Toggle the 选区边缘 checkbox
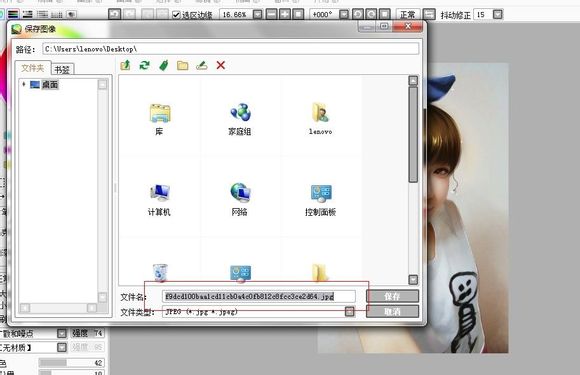Image resolution: width=580 pixels, height=375 pixels. pyautogui.click(x=176, y=15)
